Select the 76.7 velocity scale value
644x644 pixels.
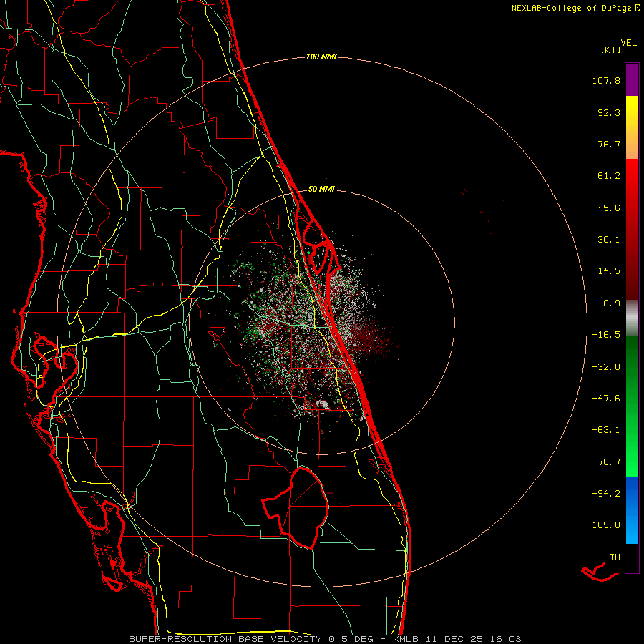point(609,144)
